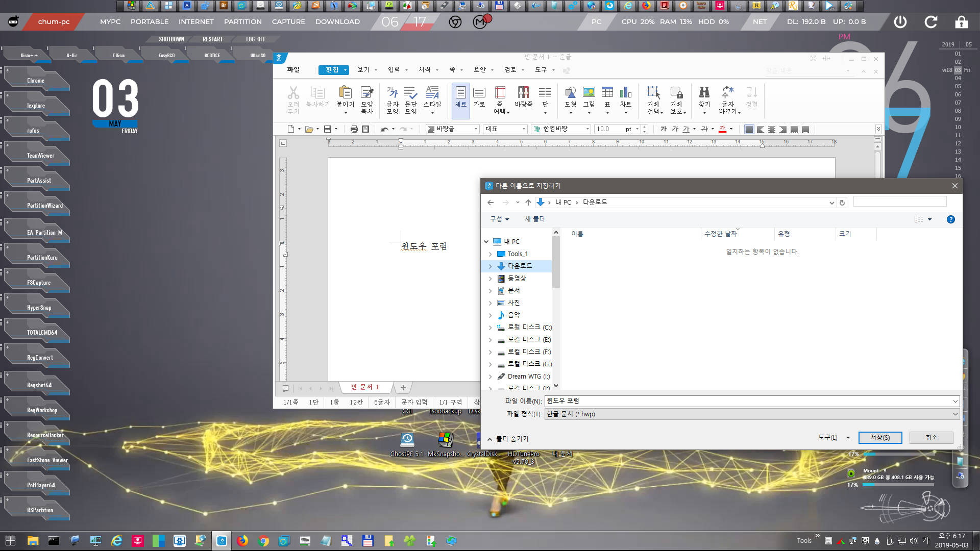Expand the 로컬 디스크 (C:) tree node
Viewport: 980px width, 551px height.
click(491, 328)
